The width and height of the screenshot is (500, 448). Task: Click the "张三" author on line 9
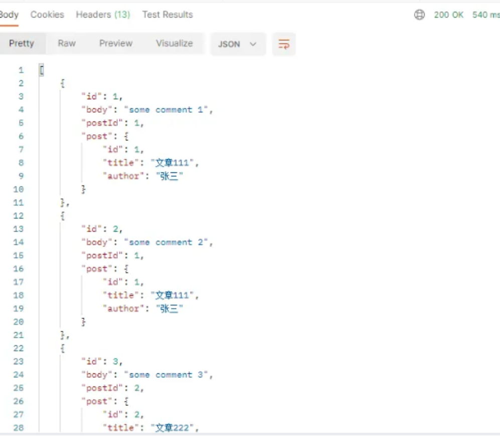pos(170,176)
